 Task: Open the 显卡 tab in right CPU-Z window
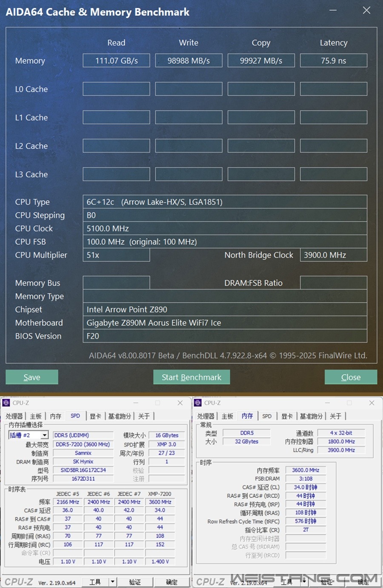pos(287,416)
